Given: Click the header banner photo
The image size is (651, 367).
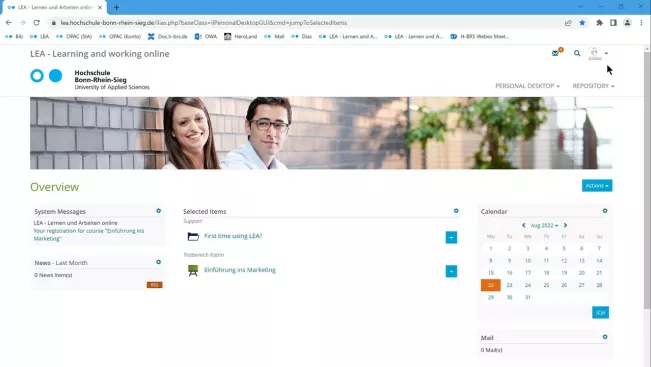Looking at the screenshot, I should [321, 133].
